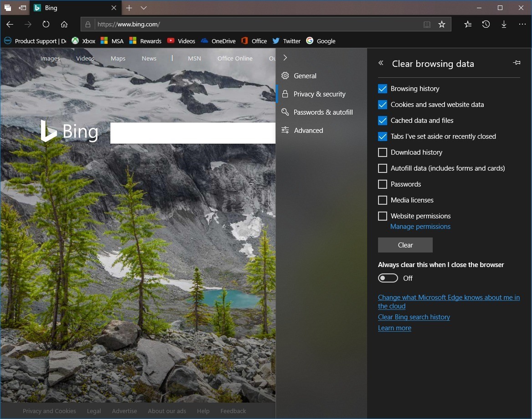Open Reading view icon in address bar
The width and height of the screenshot is (532, 419).
tap(427, 25)
